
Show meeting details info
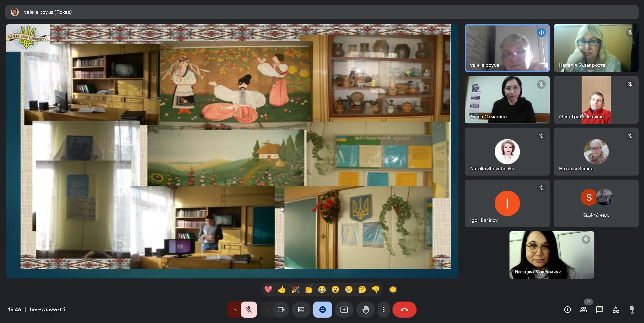[x=568, y=310]
